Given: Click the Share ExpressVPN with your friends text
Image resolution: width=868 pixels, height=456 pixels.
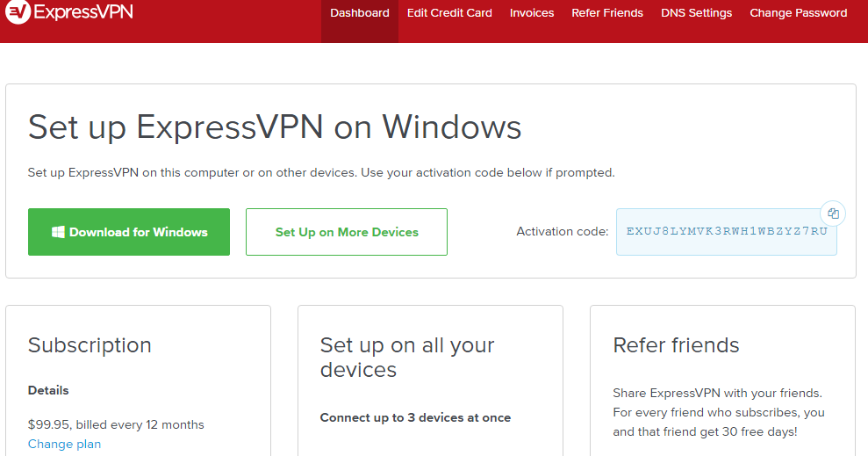Looking at the screenshot, I should coord(719,412).
